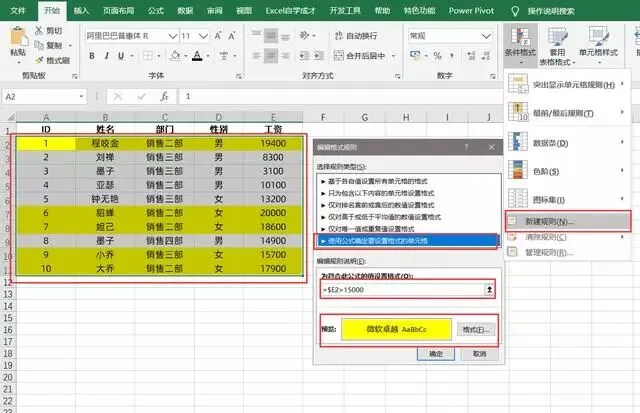Click the Insert Function fx icon
The height and width of the screenshot is (413, 640).
tap(164, 96)
